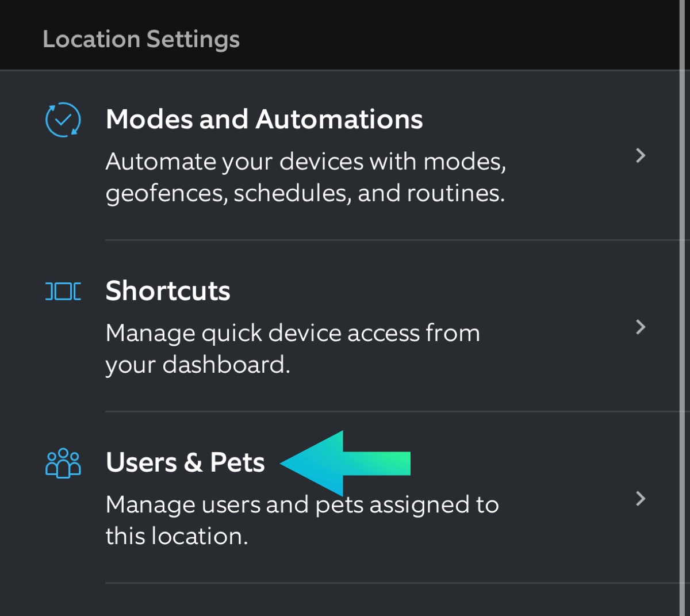
Task: Click "geofences, schedules, and routines." text line
Action: 305,193
